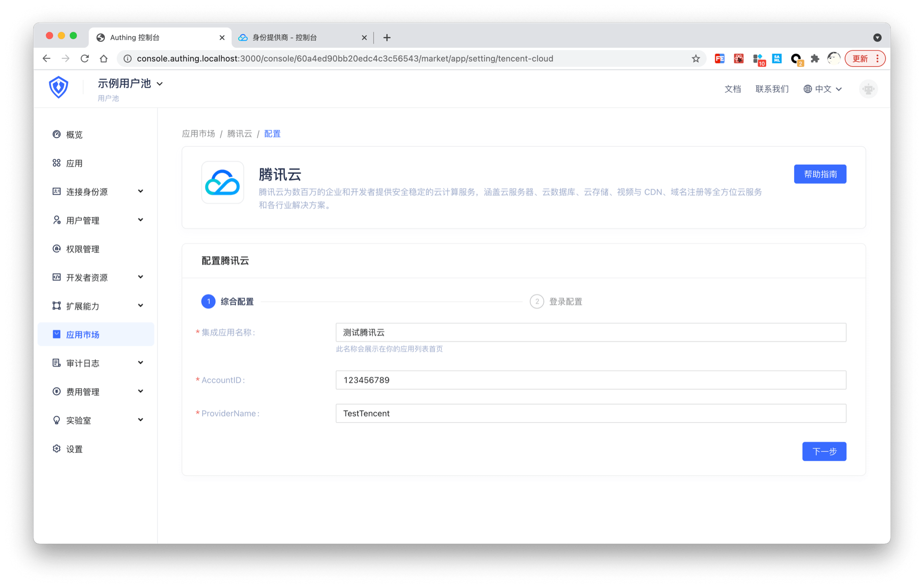This screenshot has height=588, width=924.
Task: Click step 1 综合配置 indicator
Action: click(208, 301)
